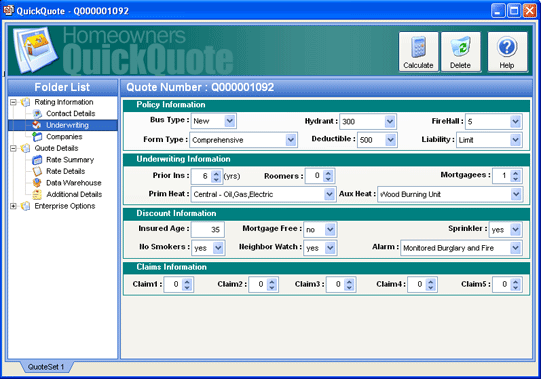Open the FireHall dropdown
Viewport: 541px width, 379px height.
click(515, 121)
